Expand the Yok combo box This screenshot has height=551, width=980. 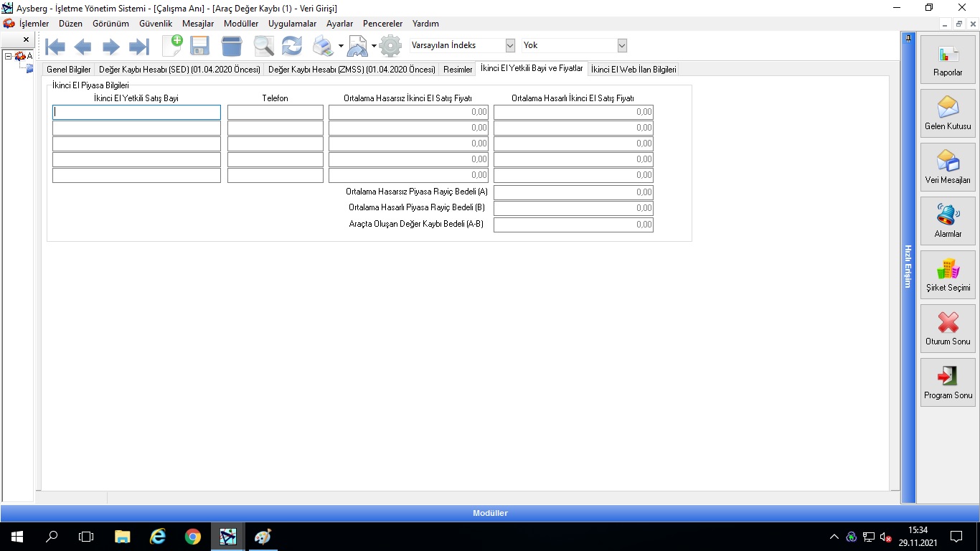pos(622,45)
